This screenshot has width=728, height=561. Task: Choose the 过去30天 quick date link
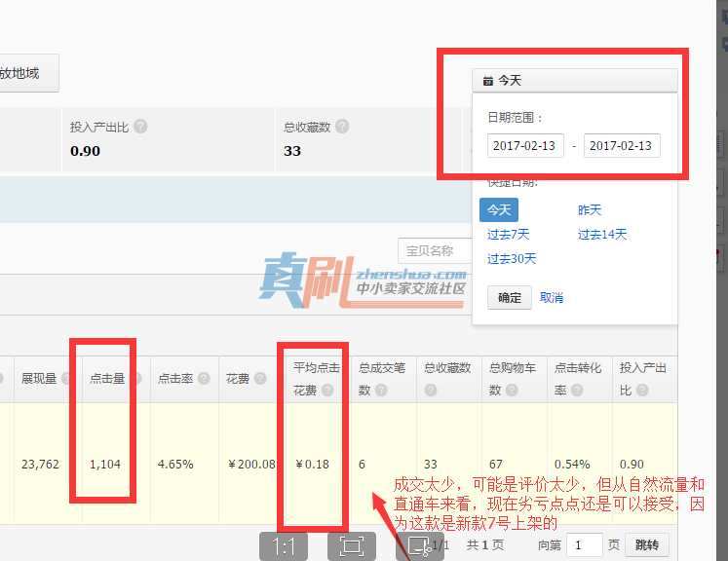coord(512,258)
